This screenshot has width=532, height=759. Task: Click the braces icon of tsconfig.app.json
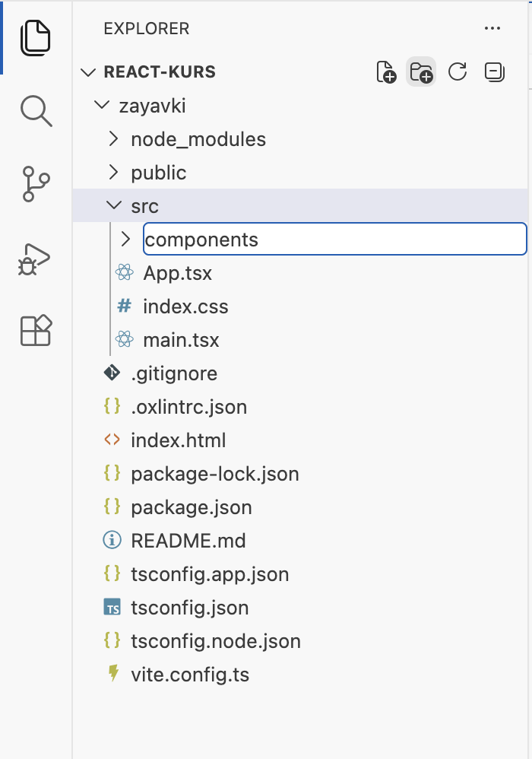click(x=112, y=573)
